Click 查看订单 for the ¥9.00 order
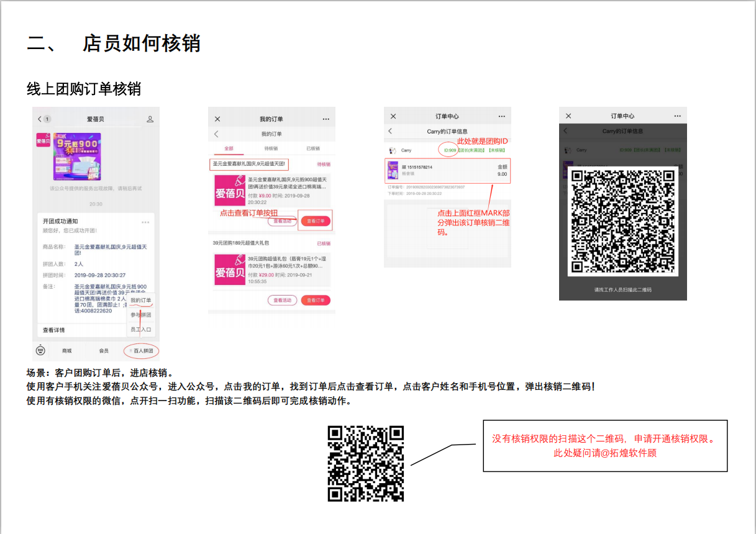Image resolution: width=756 pixels, height=534 pixels. [316, 221]
